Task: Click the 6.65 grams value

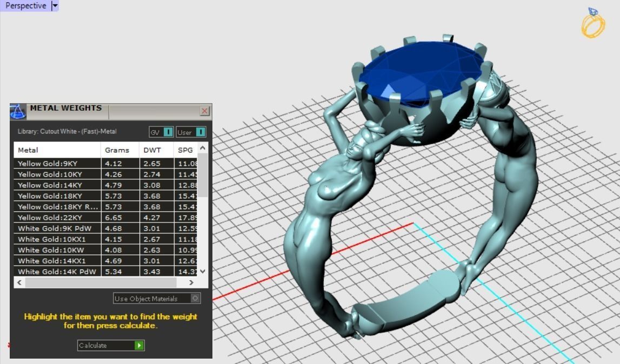Action: point(114,218)
